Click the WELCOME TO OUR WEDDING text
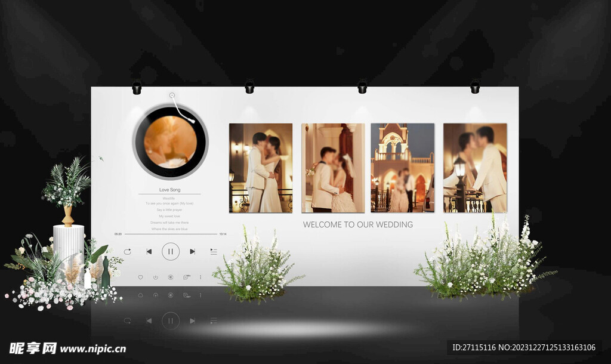611x364 pixels. tap(358, 224)
